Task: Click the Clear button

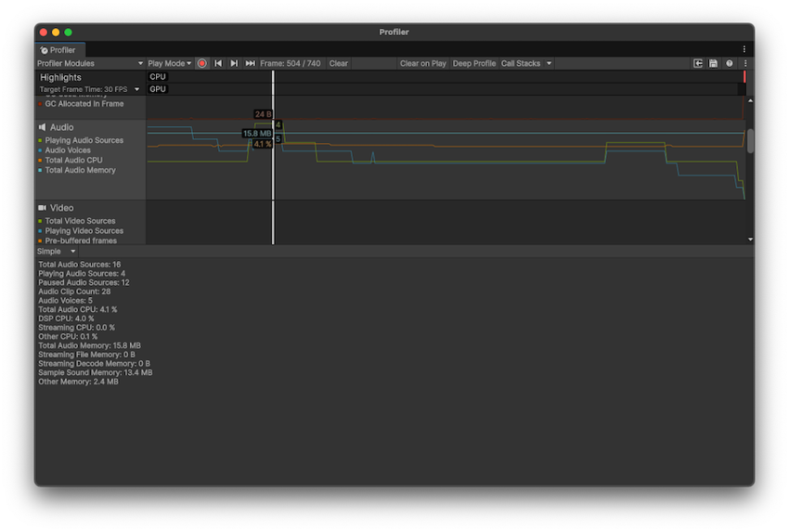Action: click(x=339, y=63)
